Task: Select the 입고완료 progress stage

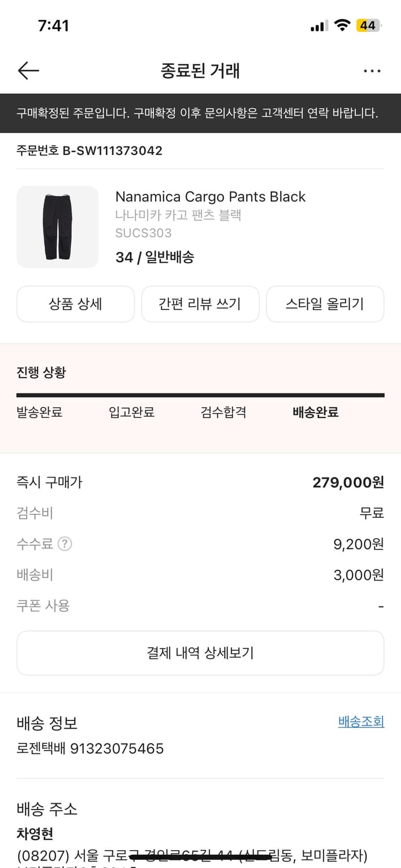Action: 131,412
